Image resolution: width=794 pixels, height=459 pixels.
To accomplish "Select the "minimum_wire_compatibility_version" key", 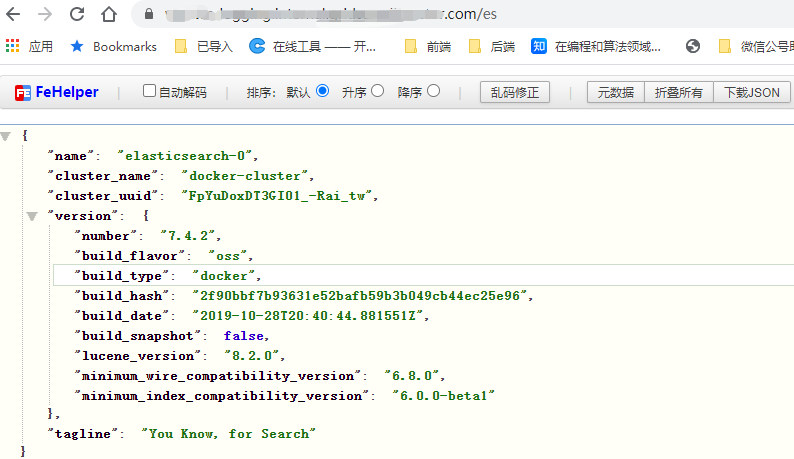I will pyautogui.click(x=217, y=375).
